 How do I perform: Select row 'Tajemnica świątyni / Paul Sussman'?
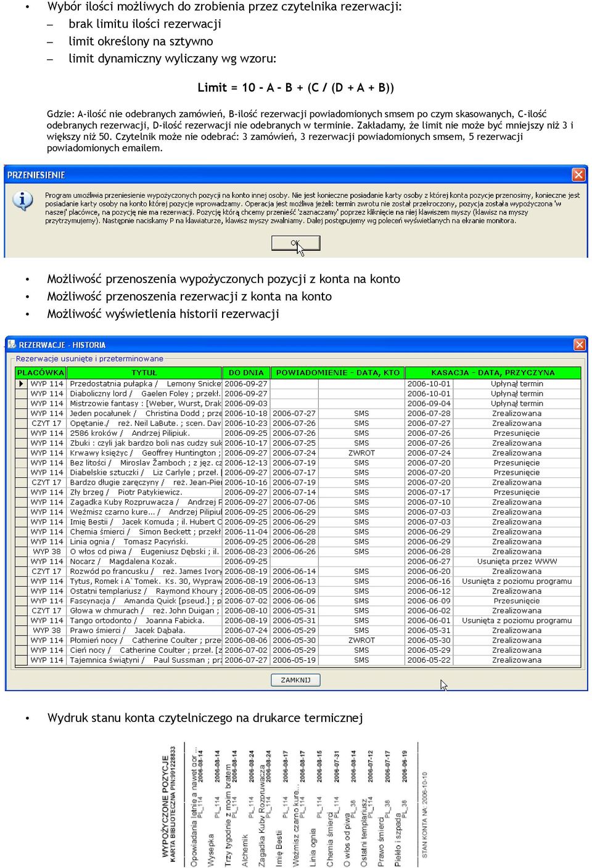pos(297,660)
